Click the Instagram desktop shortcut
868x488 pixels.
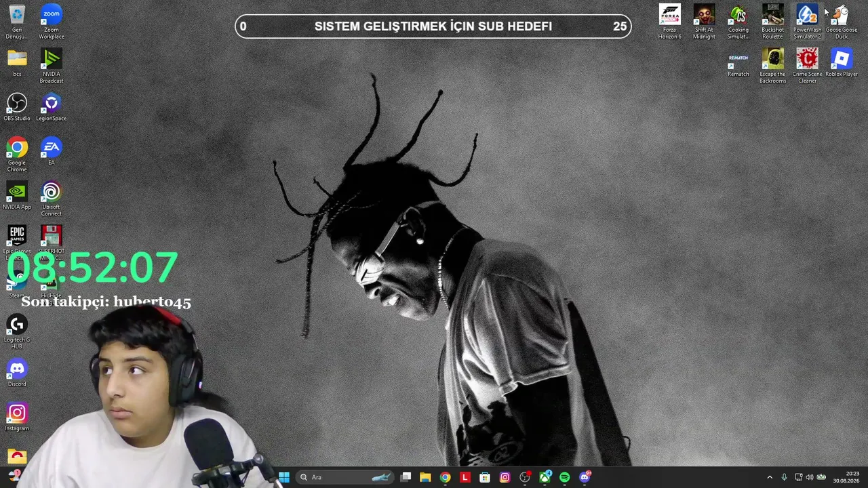(17, 417)
